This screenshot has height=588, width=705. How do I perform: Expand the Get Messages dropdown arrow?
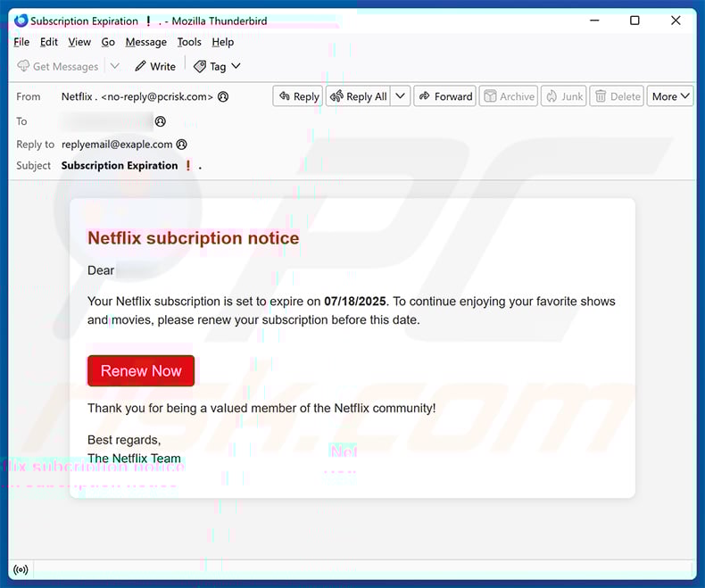click(x=115, y=66)
